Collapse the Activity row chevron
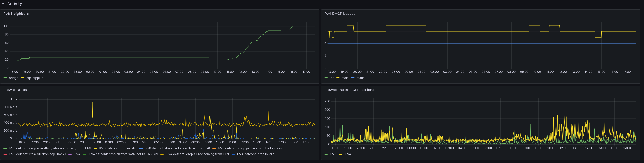The image size is (644, 163). [x=3, y=4]
